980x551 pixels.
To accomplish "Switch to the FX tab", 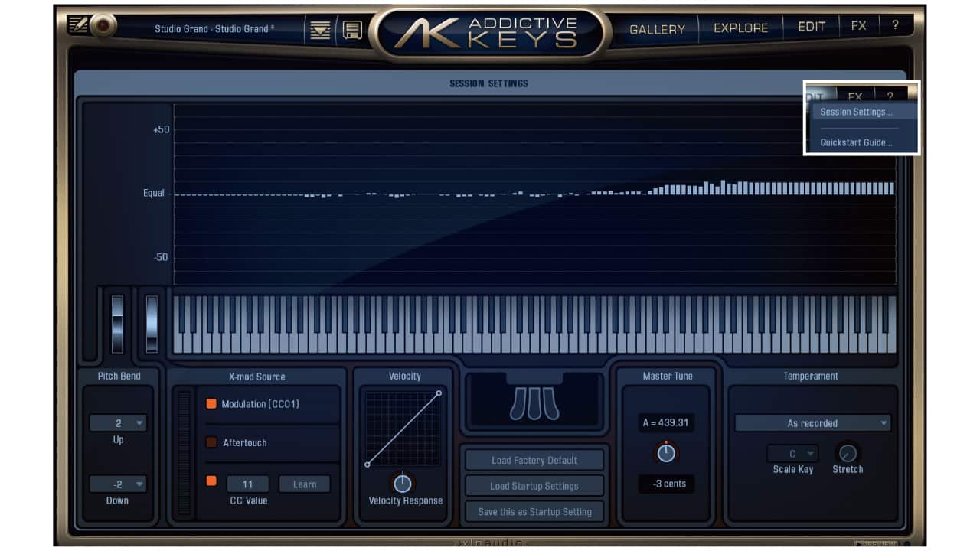I will tap(859, 26).
